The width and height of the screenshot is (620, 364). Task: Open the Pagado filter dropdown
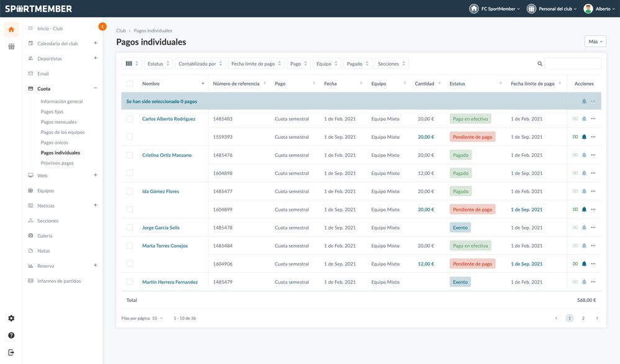coord(357,64)
